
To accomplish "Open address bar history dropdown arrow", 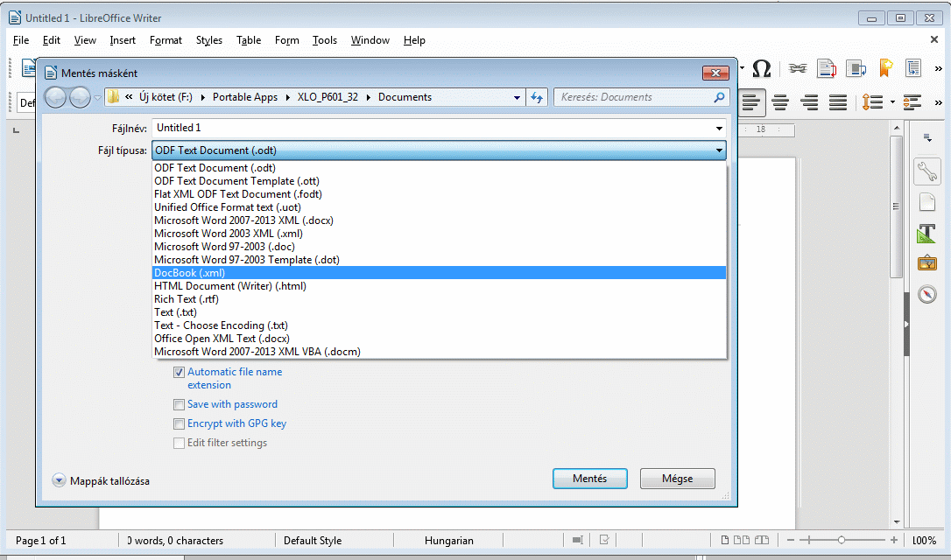I will pyautogui.click(x=517, y=97).
